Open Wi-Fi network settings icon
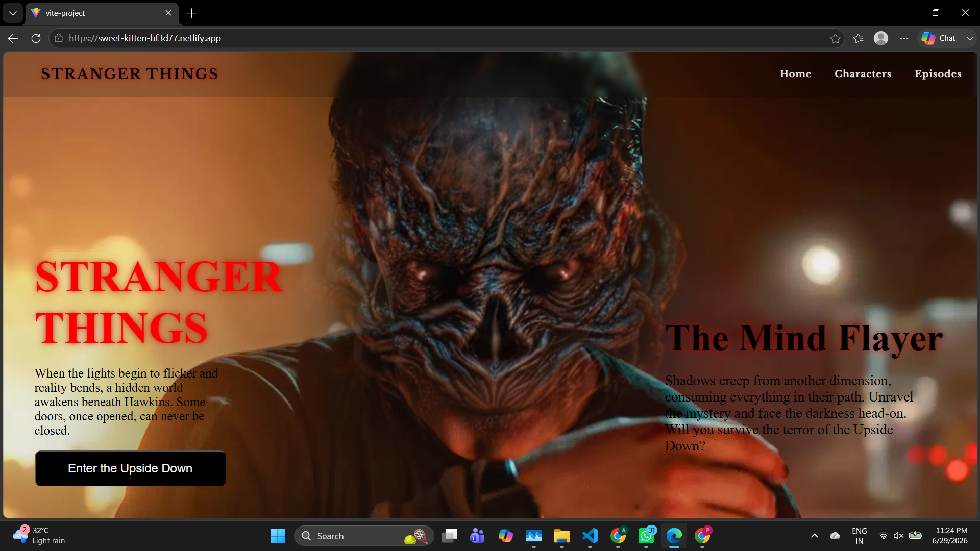The image size is (980, 551). pos(884,536)
